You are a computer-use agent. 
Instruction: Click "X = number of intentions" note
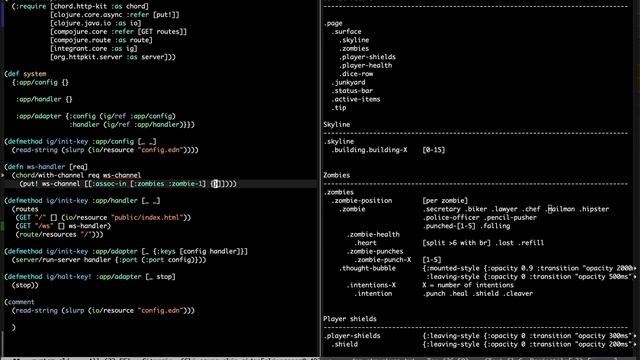[x=468, y=285]
